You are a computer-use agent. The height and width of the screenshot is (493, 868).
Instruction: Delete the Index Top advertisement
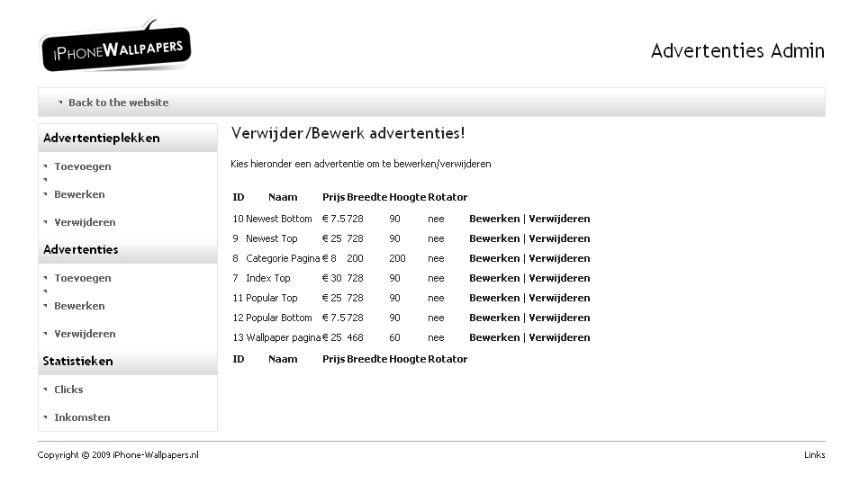coord(559,278)
